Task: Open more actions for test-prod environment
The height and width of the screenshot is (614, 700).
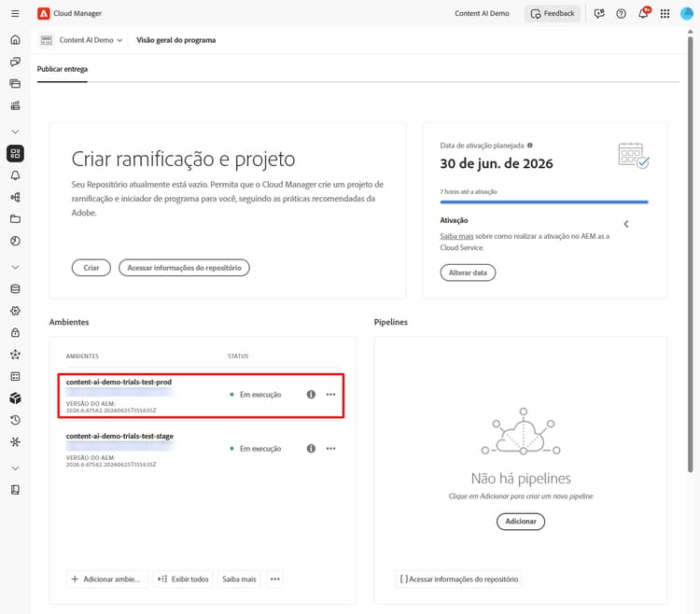Action: coord(330,395)
